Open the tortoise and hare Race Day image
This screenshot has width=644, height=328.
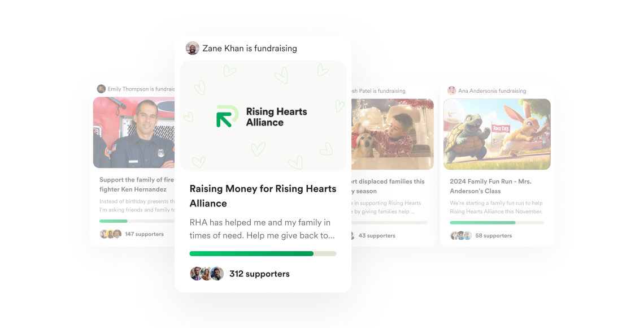(x=497, y=134)
